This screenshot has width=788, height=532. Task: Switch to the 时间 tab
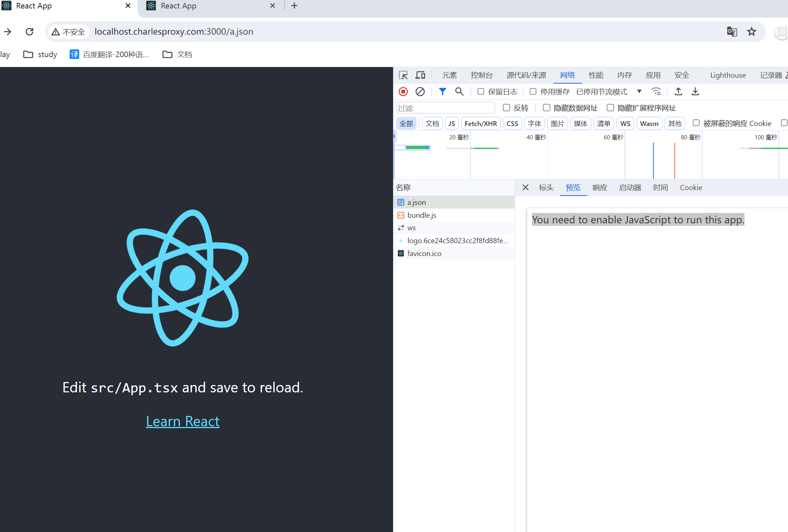(661, 188)
